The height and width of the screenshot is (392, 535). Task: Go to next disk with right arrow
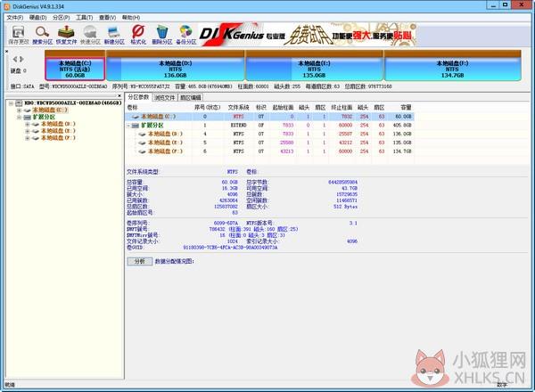(x=21, y=59)
